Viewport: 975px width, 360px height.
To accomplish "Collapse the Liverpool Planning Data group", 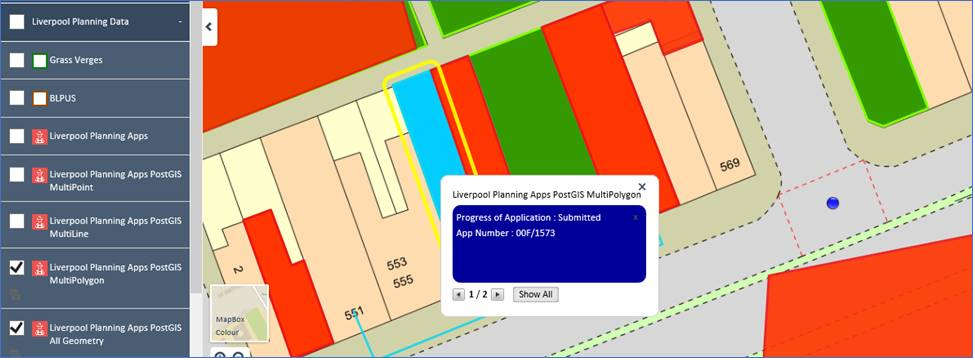I will [180, 22].
